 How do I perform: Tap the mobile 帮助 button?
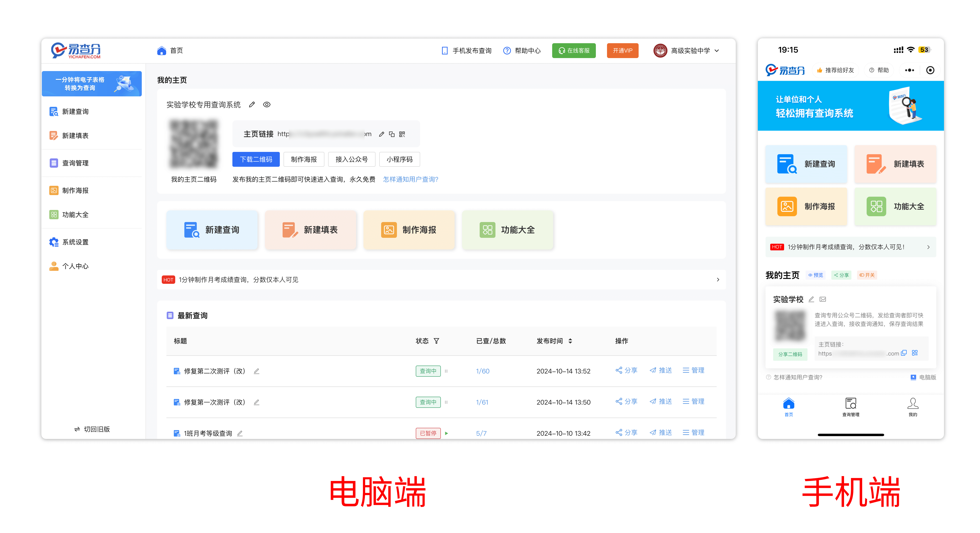[x=879, y=70]
